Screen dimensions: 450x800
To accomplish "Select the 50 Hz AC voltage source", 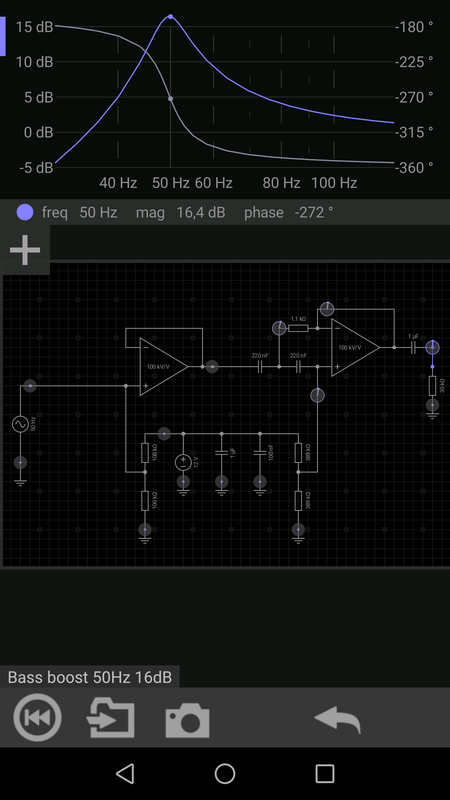I will pos(21,424).
